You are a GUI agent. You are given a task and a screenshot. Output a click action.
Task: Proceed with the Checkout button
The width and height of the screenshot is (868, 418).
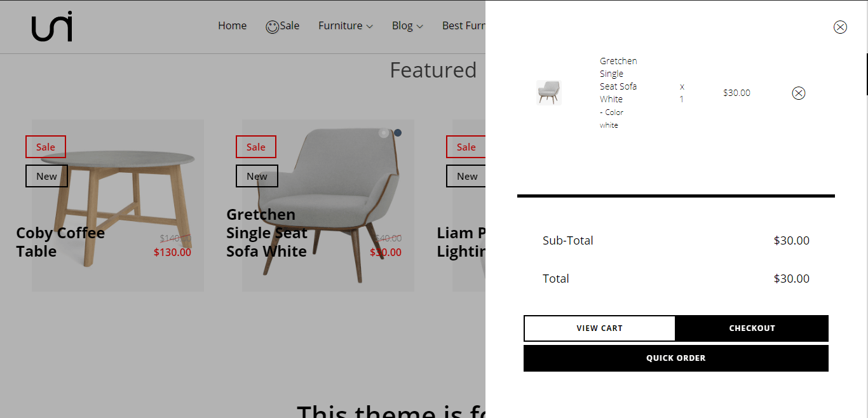pyautogui.click(x=752, y=328)
